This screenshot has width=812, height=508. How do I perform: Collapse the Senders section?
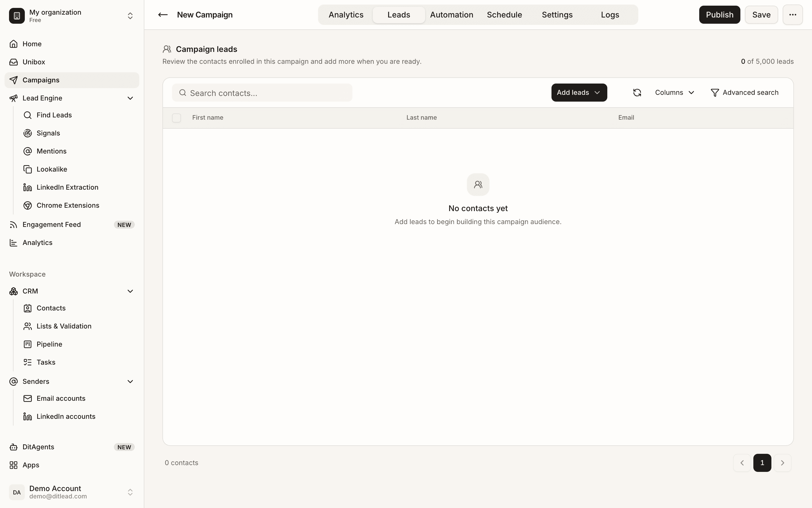click(130, 381)
